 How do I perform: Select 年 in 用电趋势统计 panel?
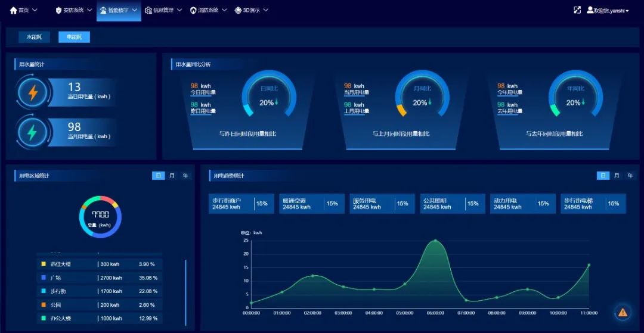pyautogui.click(x=630, y=176)
